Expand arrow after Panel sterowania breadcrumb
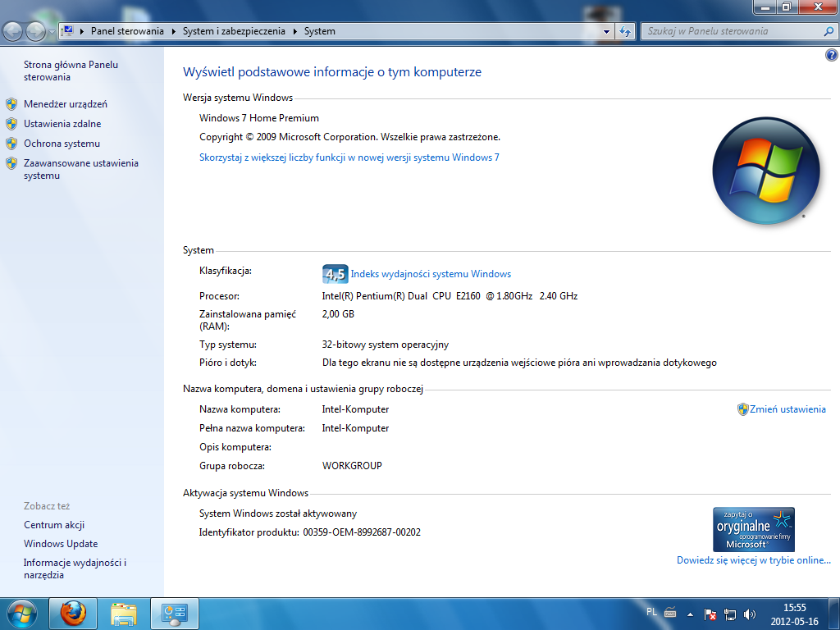Viewport: 840px width, 630px height. point(174,32)
